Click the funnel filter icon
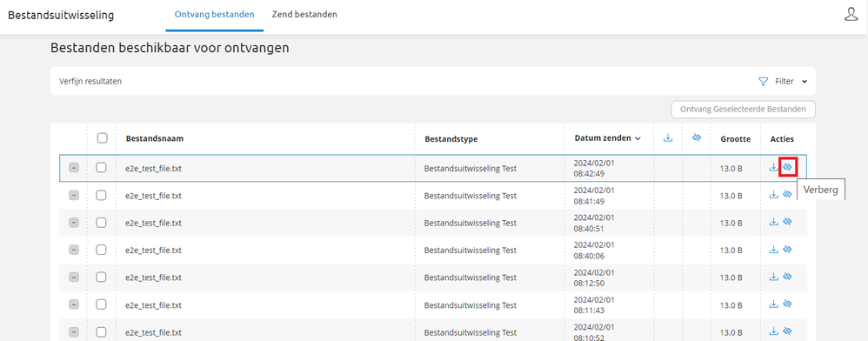 point(763,82)
